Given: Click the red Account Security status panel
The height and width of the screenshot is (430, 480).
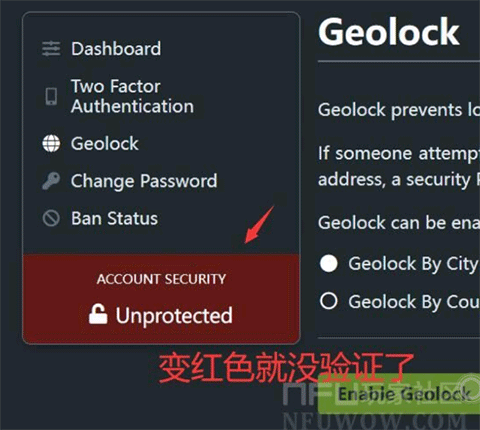Looking at the screenshot, I should point(161,299).
